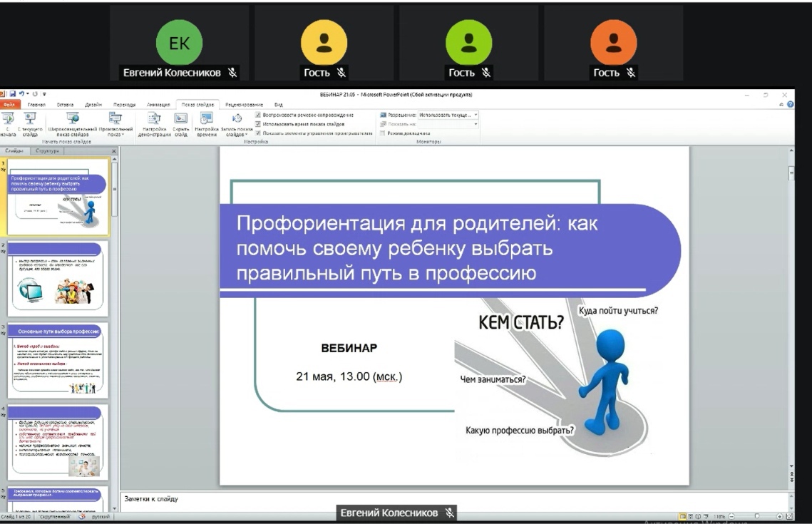Select slide 3 'Основные пути выбора профессии' thumbnail
This screenshot has width=812, height=524.
coord(58,360)
